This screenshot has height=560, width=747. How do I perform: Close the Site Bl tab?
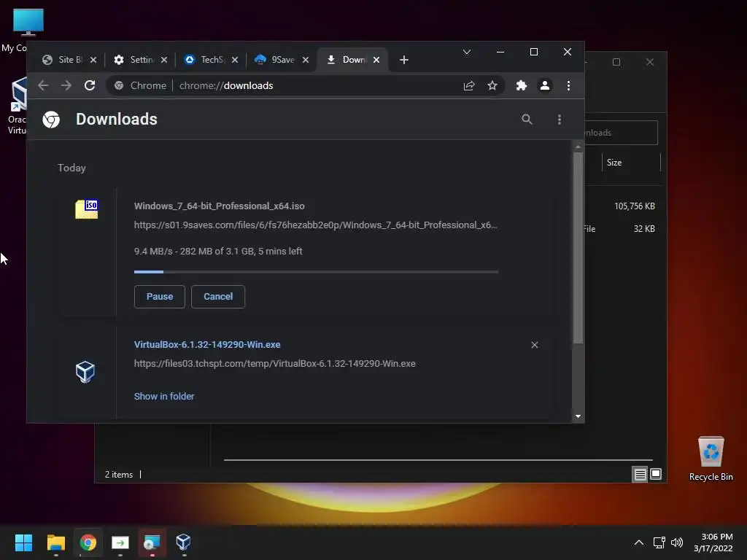coord(93,60)
